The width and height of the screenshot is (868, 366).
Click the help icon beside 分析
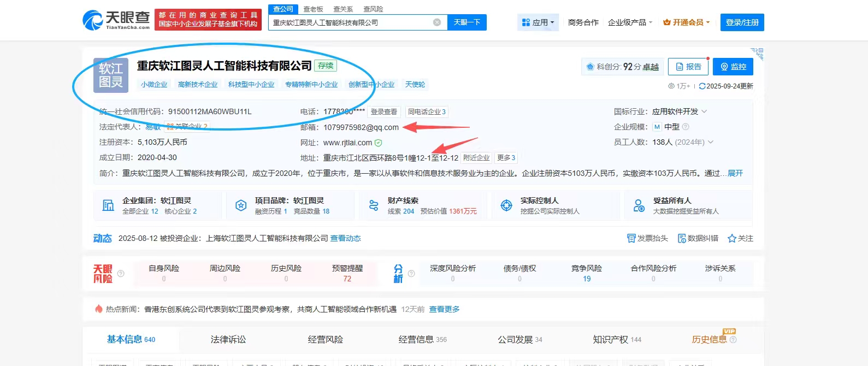[411, 274]
